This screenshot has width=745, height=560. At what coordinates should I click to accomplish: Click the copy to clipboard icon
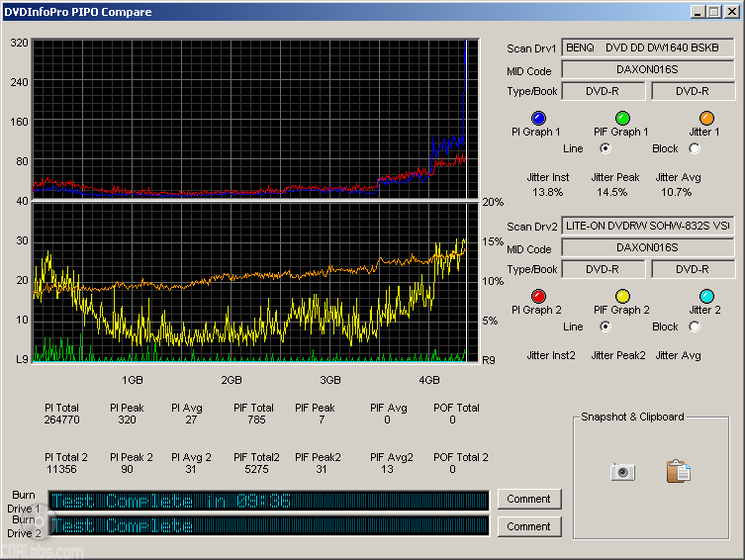(x=678, y=472)
